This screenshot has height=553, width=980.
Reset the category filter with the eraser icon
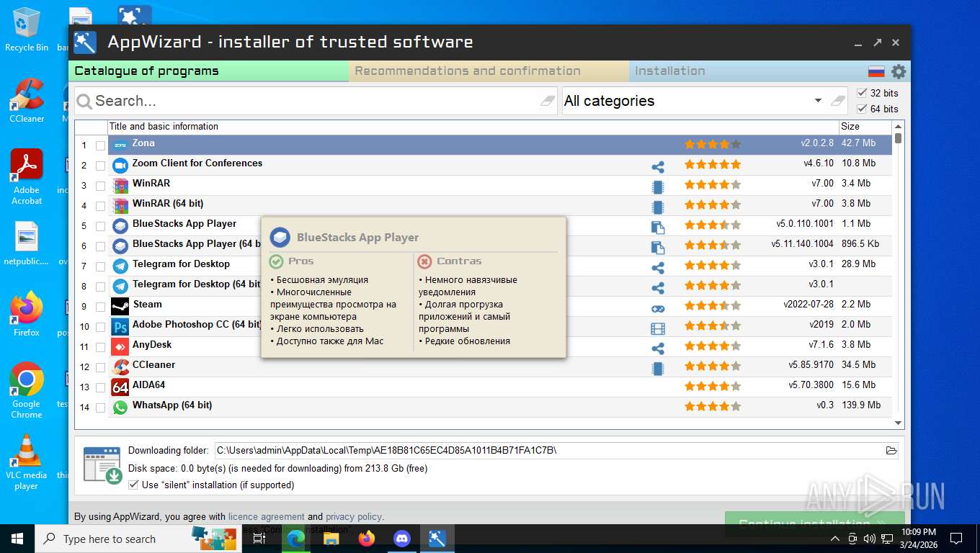837,101
